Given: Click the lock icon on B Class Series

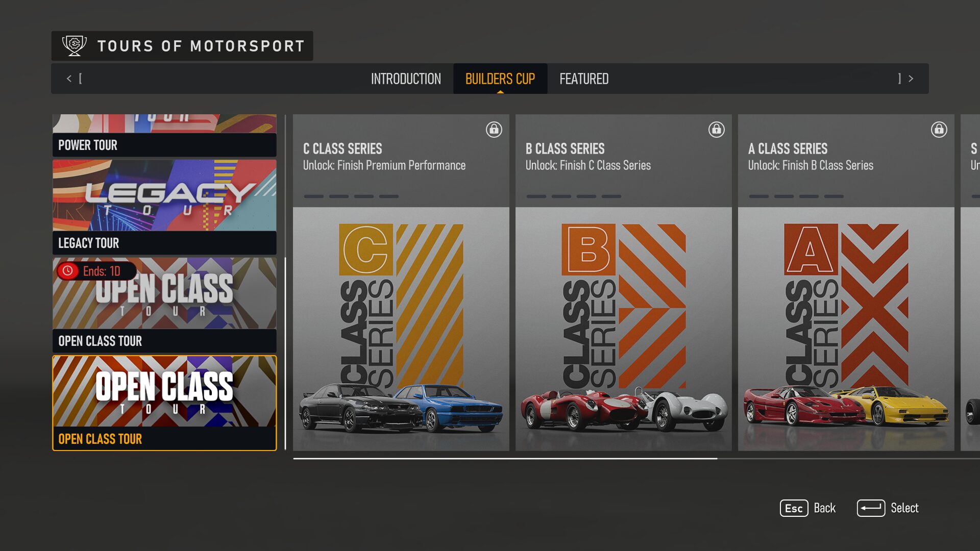Looking at the screenshot, I should [716, 130].
